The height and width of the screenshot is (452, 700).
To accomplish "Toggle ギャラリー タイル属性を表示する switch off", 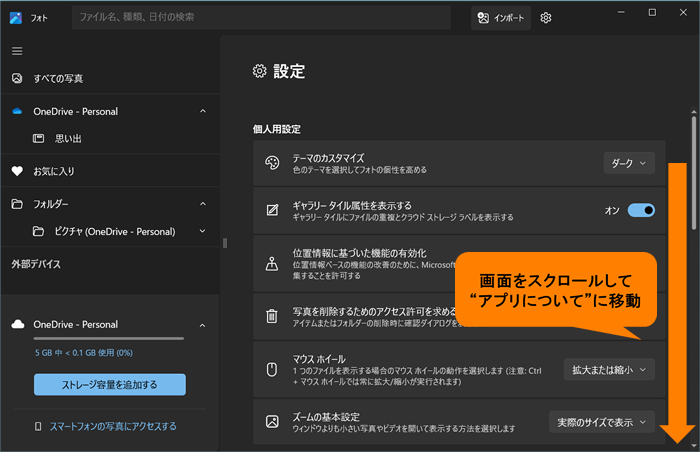I will [x=641, y=210].
